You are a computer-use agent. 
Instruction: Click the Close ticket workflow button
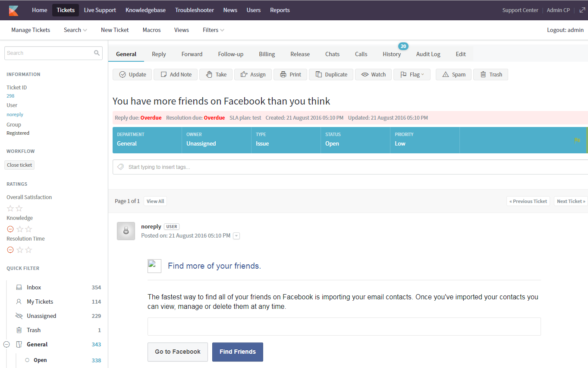(19, 165)
